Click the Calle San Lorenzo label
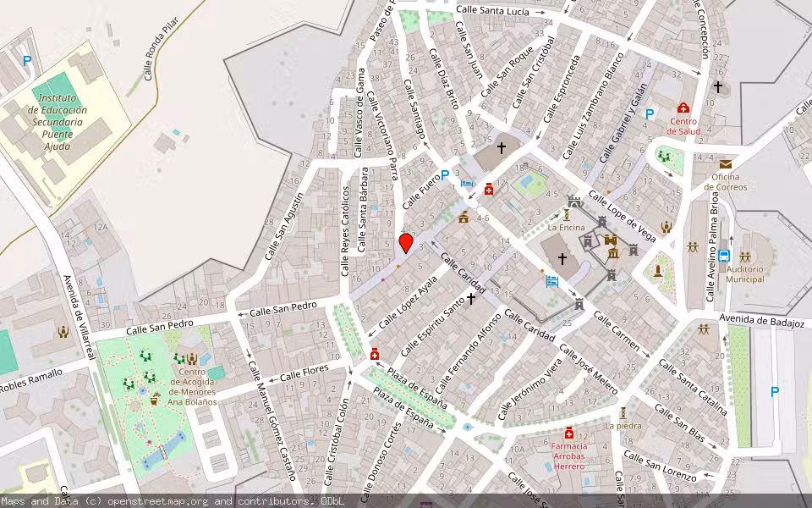Viewport: 812px width, 508px height. [x=660, y=466]
